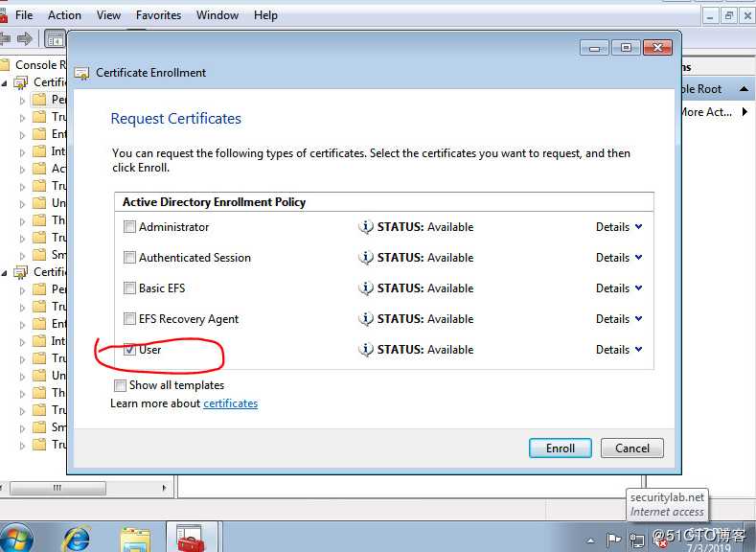
Task: Select the Console Root folder icon
Action: click(x=5, y=64)
